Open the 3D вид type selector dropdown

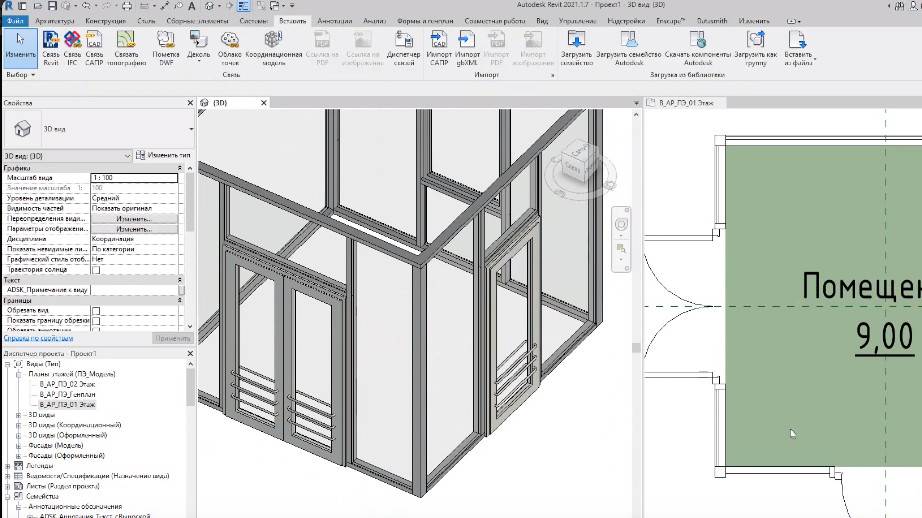[x=190, y=128]
